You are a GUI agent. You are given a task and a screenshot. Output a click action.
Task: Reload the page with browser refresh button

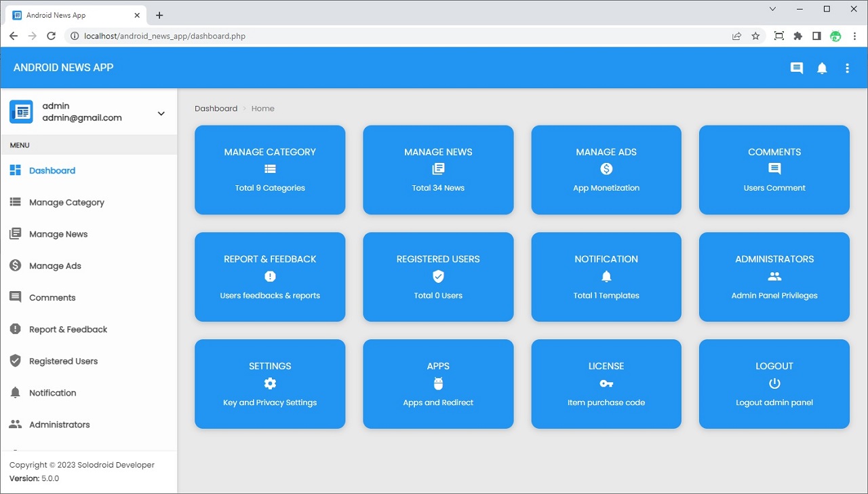[51, 36]
